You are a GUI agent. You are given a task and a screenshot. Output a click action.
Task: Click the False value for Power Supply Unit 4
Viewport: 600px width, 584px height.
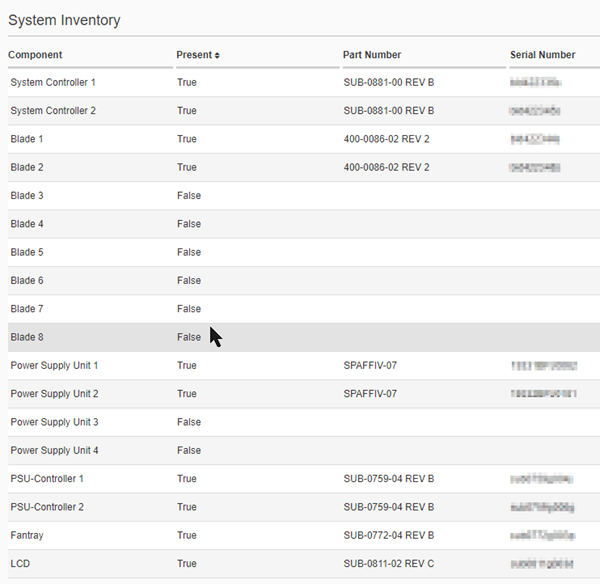point(189,451)
